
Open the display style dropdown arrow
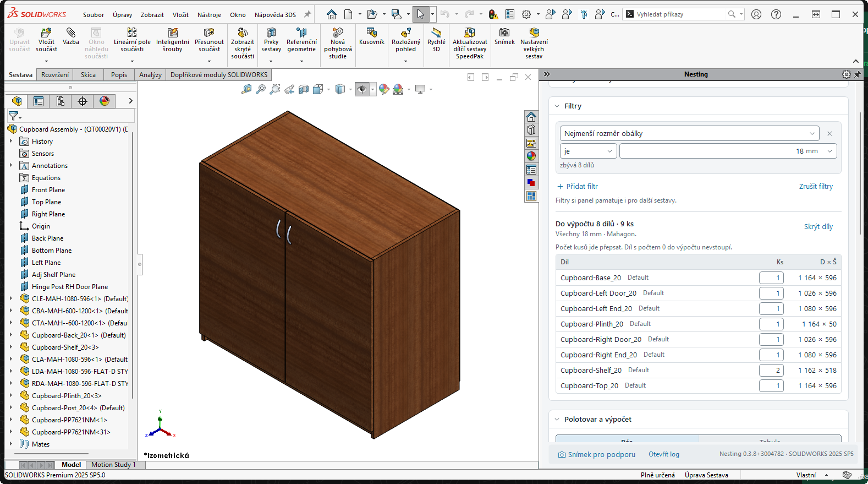tap(351, 89)
